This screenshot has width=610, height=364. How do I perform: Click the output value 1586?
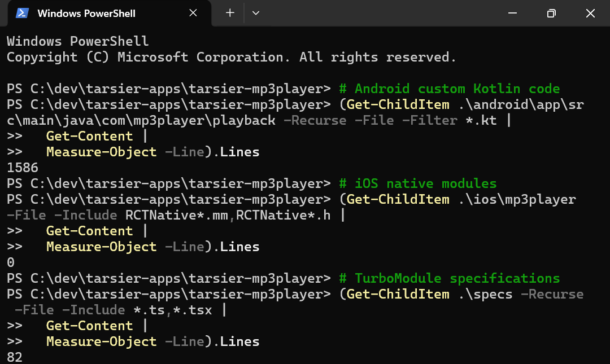pos(23,168)
